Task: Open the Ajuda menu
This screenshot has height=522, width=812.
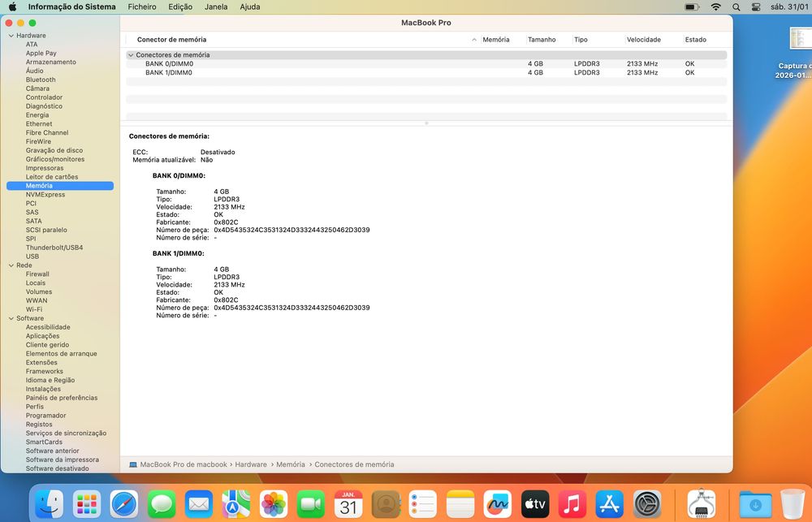Action: (x=249, y=6)
